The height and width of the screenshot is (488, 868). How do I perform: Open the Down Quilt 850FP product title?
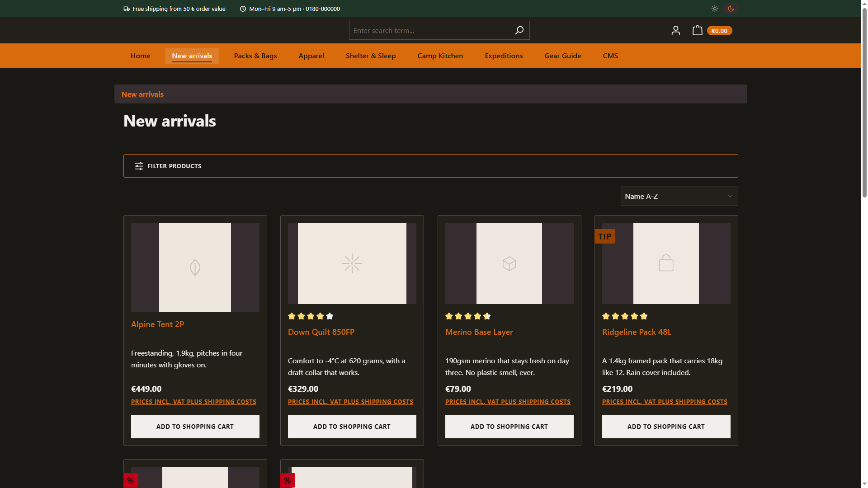[x=321, y=332]
